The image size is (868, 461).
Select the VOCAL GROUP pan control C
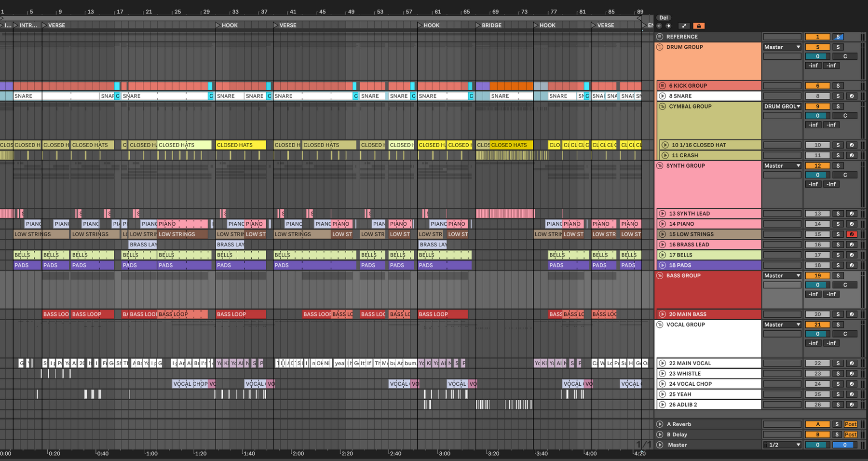click(845, 334)
